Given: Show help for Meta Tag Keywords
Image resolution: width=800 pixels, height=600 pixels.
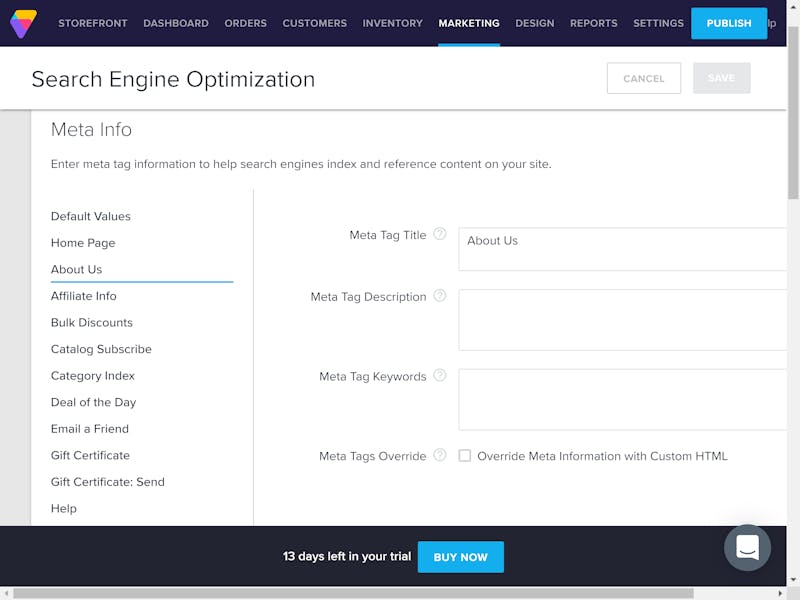Looking at the screenshot, I should click(439, 376).
